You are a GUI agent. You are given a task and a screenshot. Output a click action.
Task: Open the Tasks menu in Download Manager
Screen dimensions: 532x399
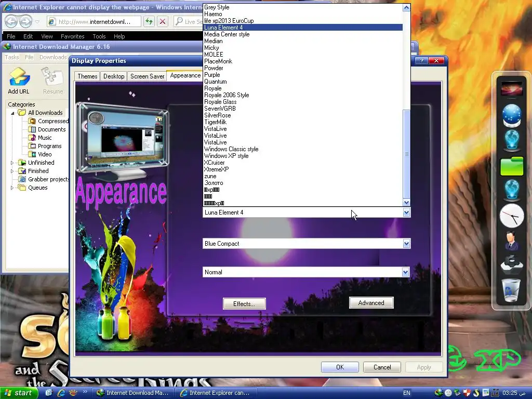click(12, 57)
